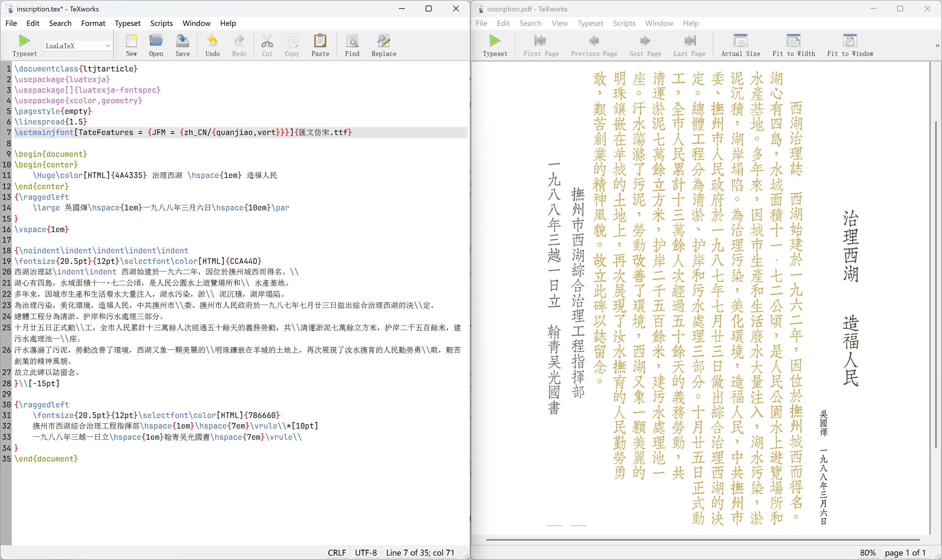Click the \linespread{1.5} line

pyautogui.click(x=51, y=121)
